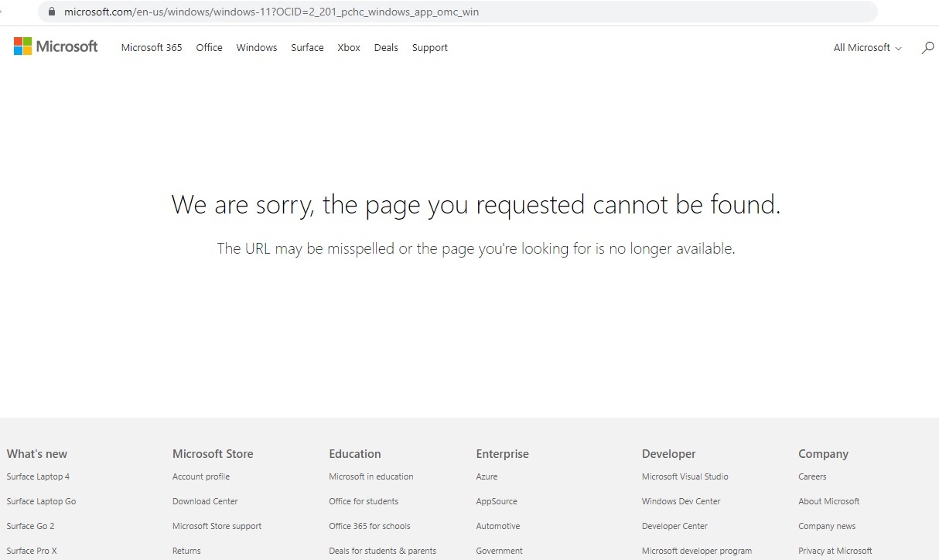The image size is (939, 560).
Task: Open Privacy at Microsoft link
Action: pyautogui.click(x=835, y=551)
